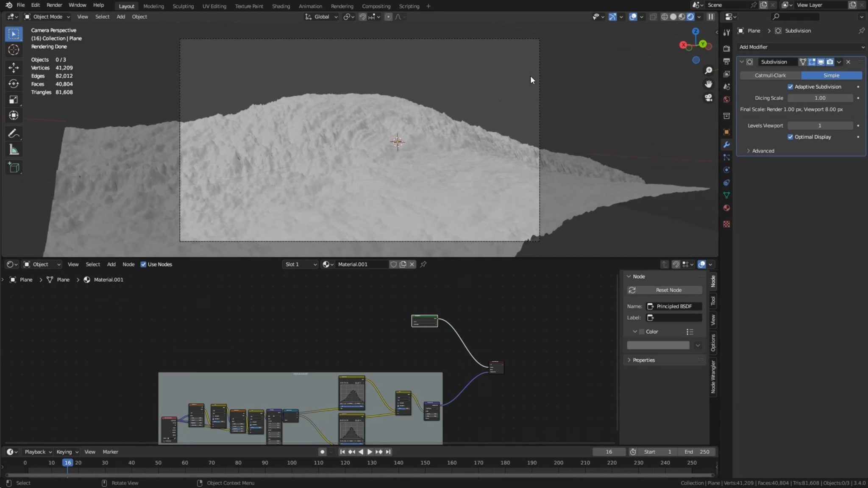Expand the Advanced section of Subdivision modifier
The height and width of the screenshot is (488, 868).
click(x=762, y=150)
